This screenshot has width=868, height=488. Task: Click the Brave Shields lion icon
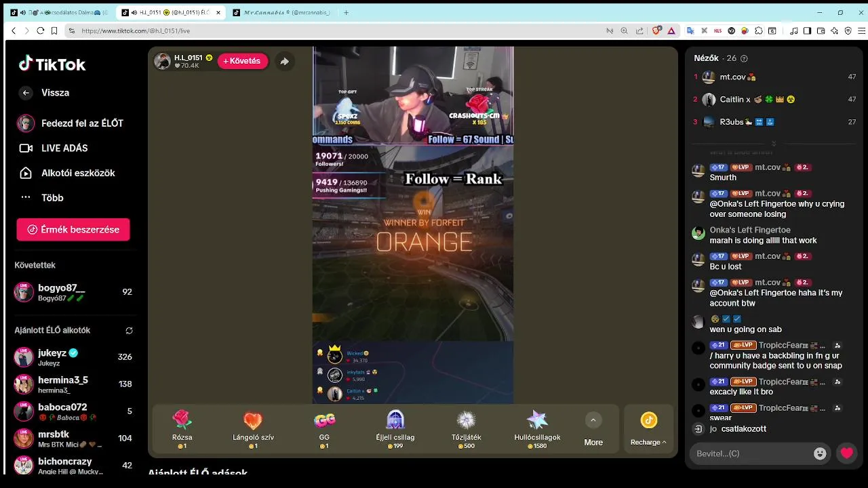[656, 30]
